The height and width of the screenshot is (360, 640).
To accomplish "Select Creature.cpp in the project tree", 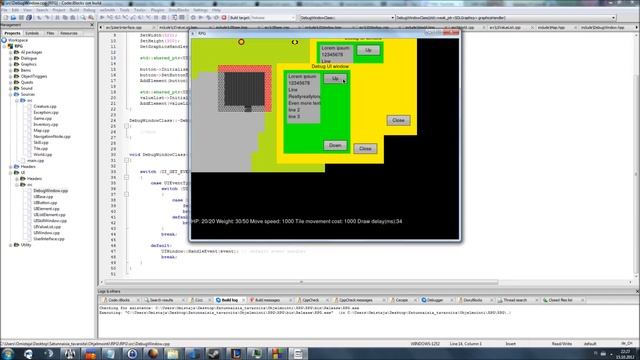I will point(45,107).
